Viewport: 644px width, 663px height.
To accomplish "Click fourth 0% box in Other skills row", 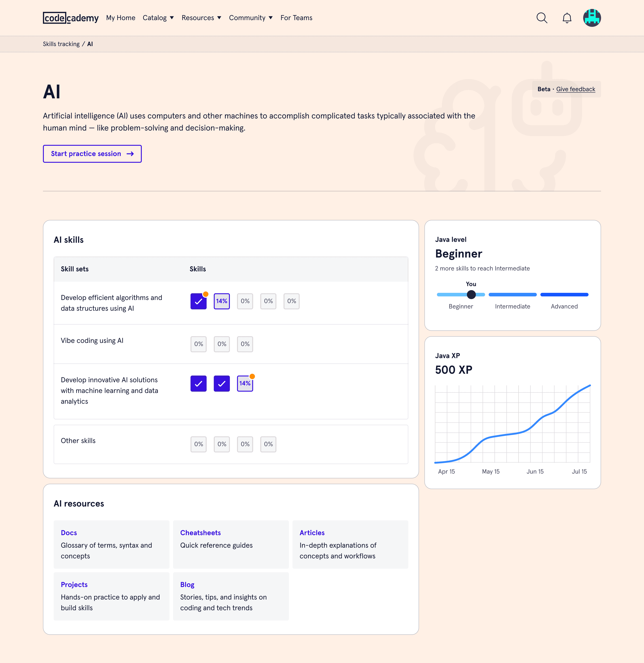I will point(268,444).
